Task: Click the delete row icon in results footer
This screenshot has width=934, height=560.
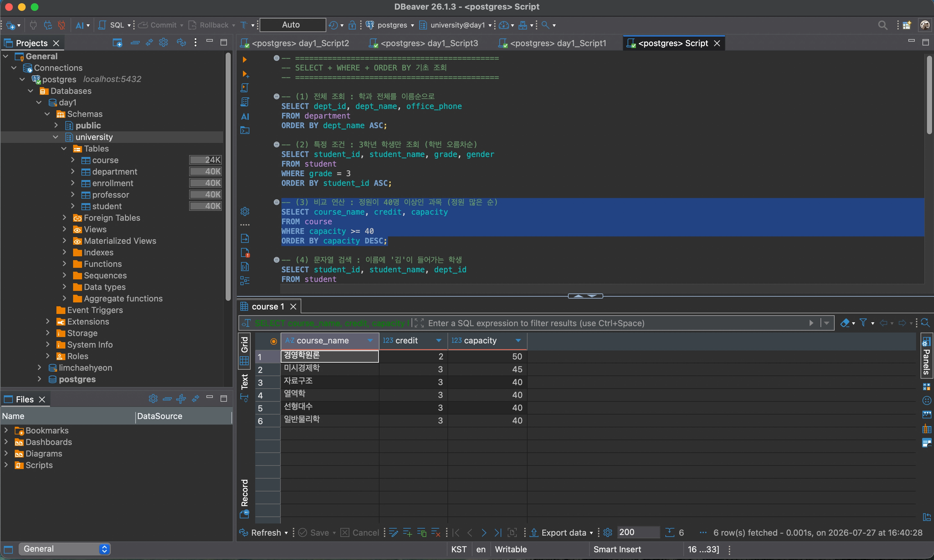Action: tap(436, 532)
